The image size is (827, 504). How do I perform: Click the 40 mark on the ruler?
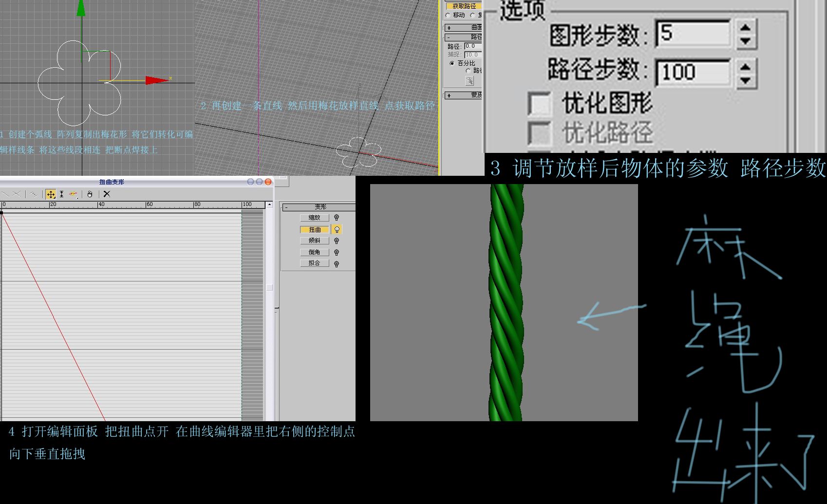101,205
